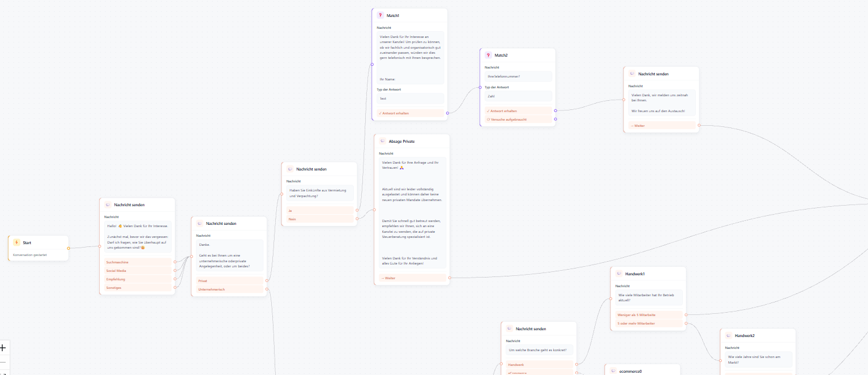Click Absage Private message text area
The image size is (868, 375).
[412, 212]
